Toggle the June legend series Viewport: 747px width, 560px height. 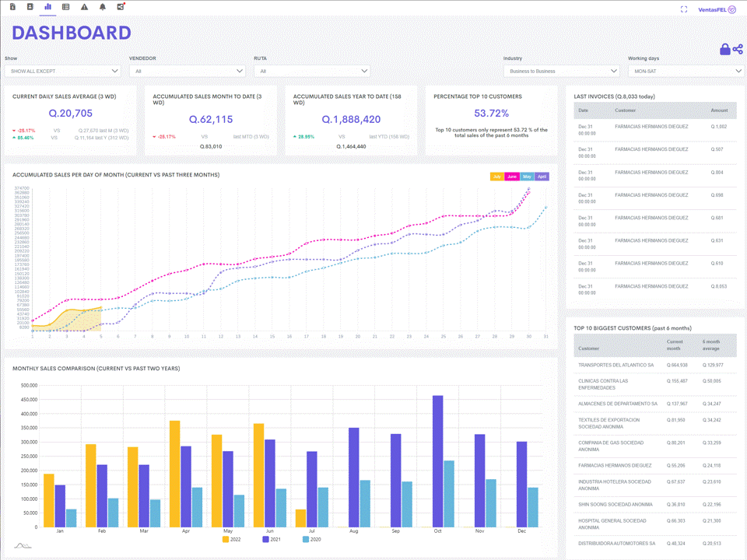coord(512,177)
